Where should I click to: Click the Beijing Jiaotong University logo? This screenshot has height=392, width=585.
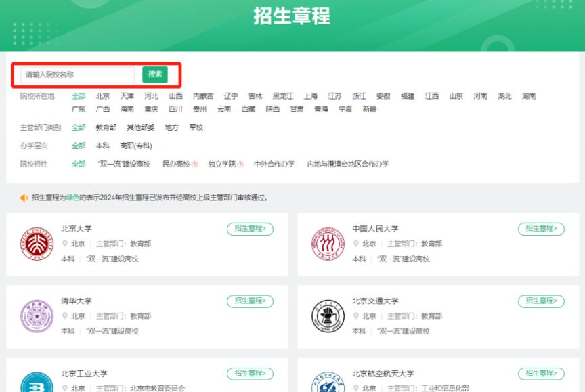[328, 316]
